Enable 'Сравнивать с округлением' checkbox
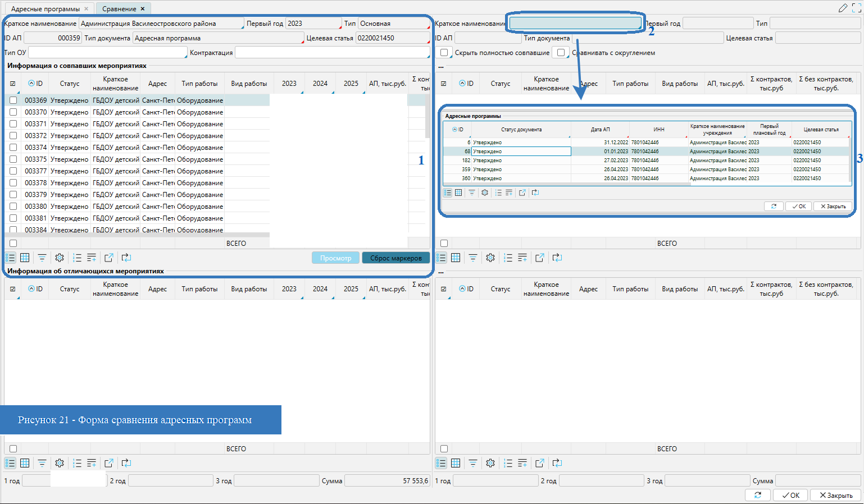864x504 pixels. point(561,53)
